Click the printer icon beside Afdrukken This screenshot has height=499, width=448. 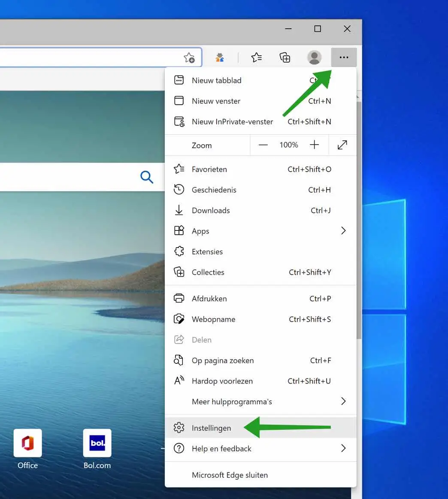(179, 298)
